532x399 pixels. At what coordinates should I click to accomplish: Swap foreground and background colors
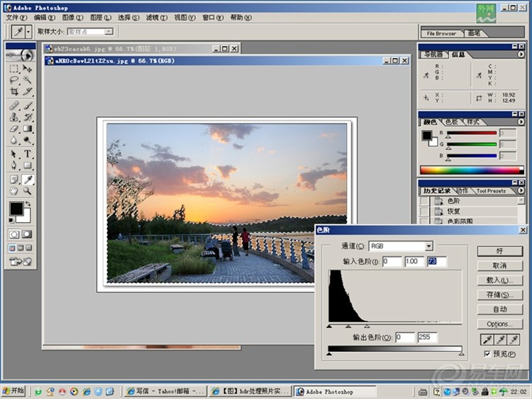point(28,204)
